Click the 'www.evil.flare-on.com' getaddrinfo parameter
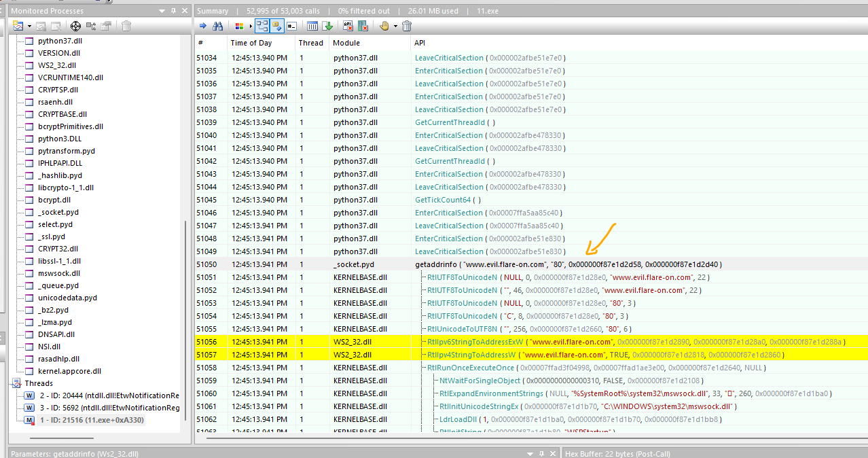 click(x=506, y=264)
